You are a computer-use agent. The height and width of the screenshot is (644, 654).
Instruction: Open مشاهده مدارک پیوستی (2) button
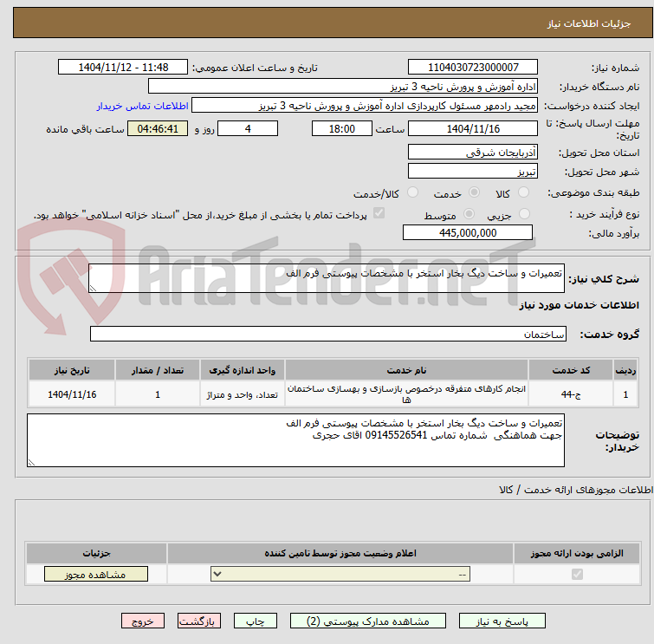click(368, 621)
